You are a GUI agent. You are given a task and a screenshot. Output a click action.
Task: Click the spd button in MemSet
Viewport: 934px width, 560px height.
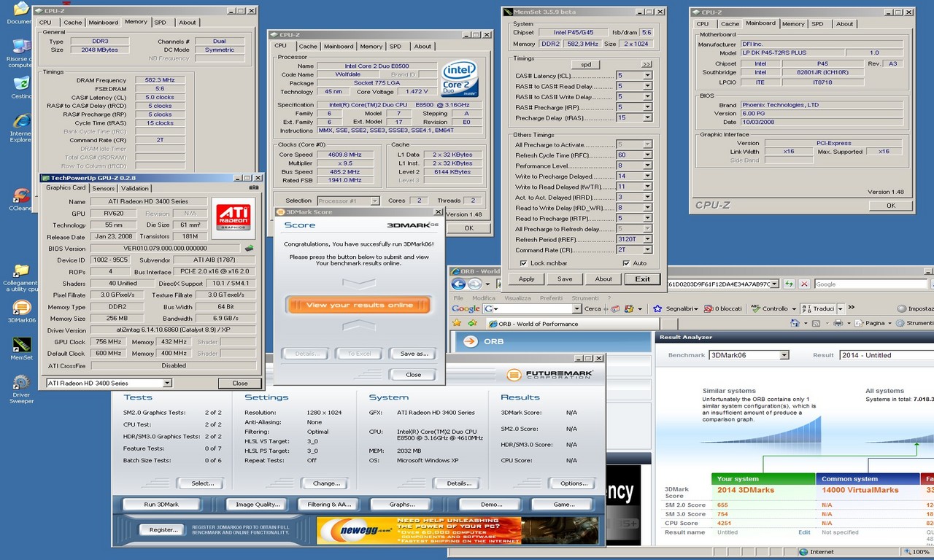coord(585,64)
